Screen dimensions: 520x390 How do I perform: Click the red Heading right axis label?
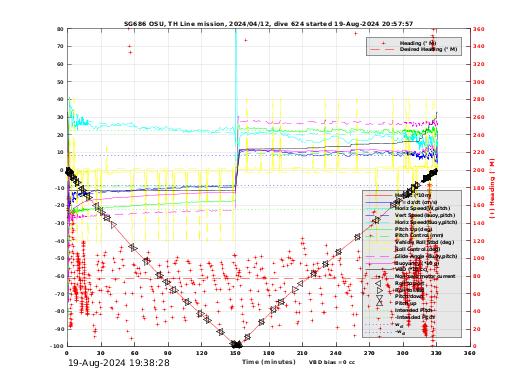pos(492,189)
